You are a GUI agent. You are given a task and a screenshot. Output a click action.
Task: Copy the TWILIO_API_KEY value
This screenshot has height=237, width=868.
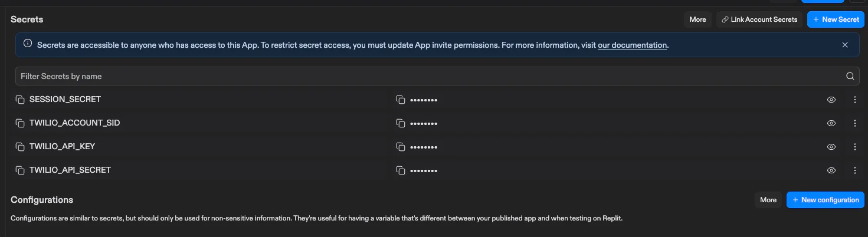click(401, 147)
